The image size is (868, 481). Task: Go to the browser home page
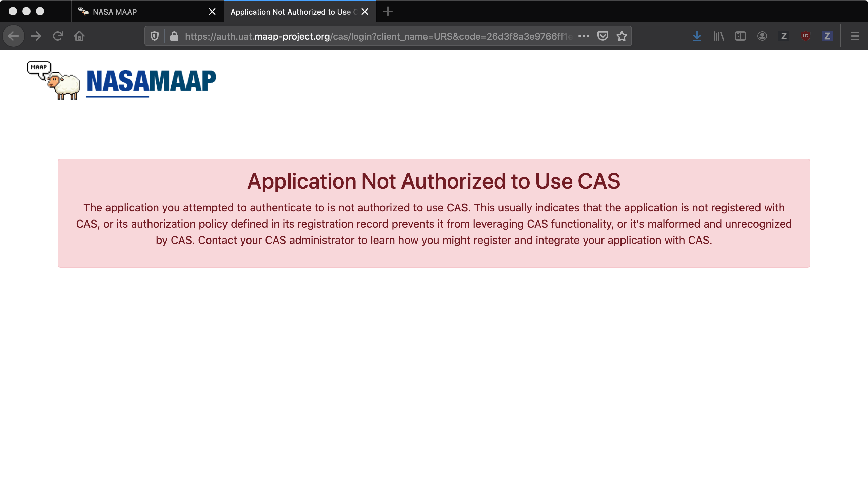pyautogui.click(x=79, y=36)
